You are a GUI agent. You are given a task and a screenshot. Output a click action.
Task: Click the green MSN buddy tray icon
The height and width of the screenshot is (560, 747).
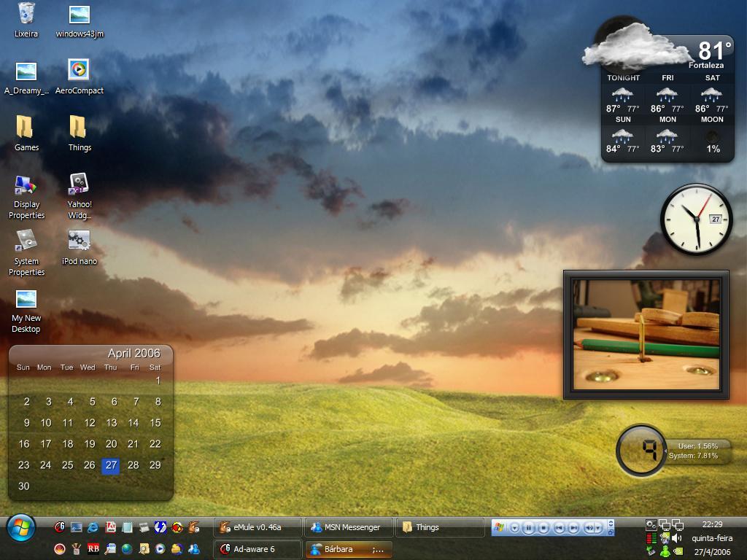coord(665,551)
